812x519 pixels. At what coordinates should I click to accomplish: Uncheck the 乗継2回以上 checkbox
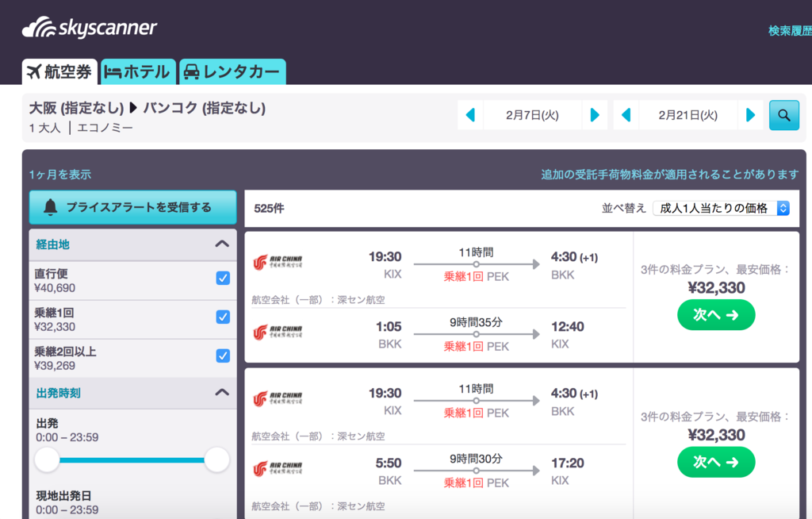223,356
